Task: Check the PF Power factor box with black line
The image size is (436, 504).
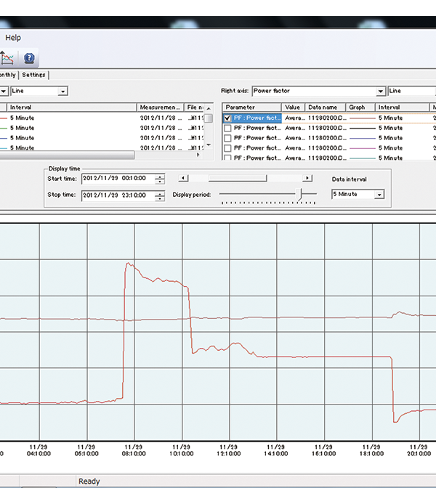Action: coord(227,129)
